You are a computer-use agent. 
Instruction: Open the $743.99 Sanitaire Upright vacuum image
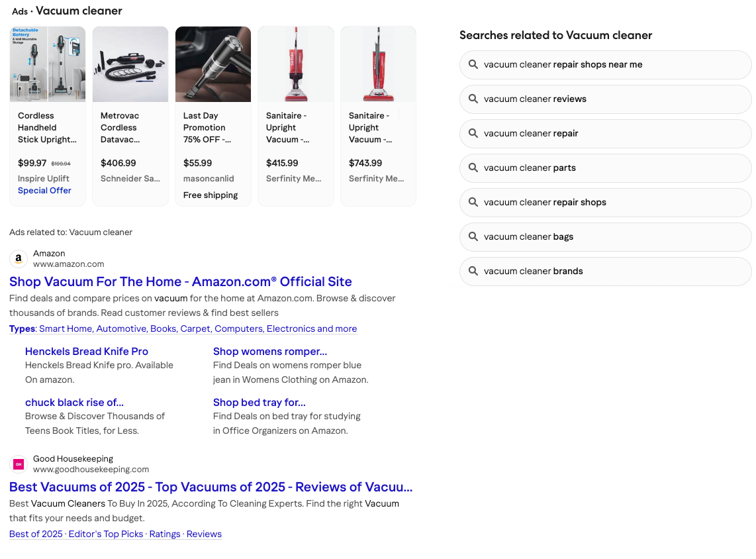379,64
